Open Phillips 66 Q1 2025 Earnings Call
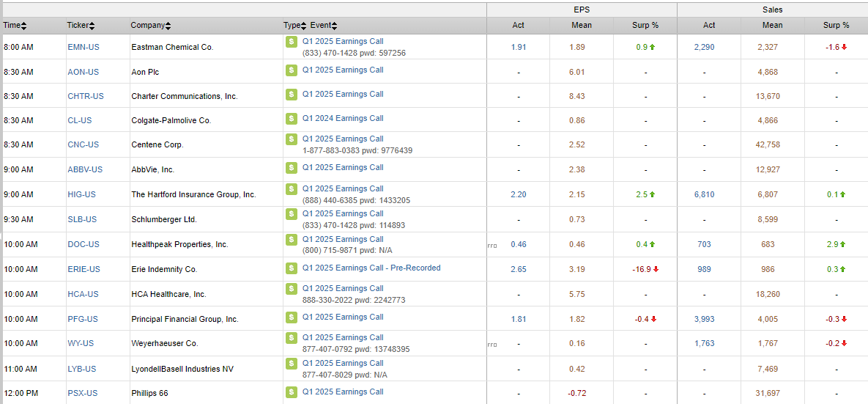 click(x=343, y=392)
